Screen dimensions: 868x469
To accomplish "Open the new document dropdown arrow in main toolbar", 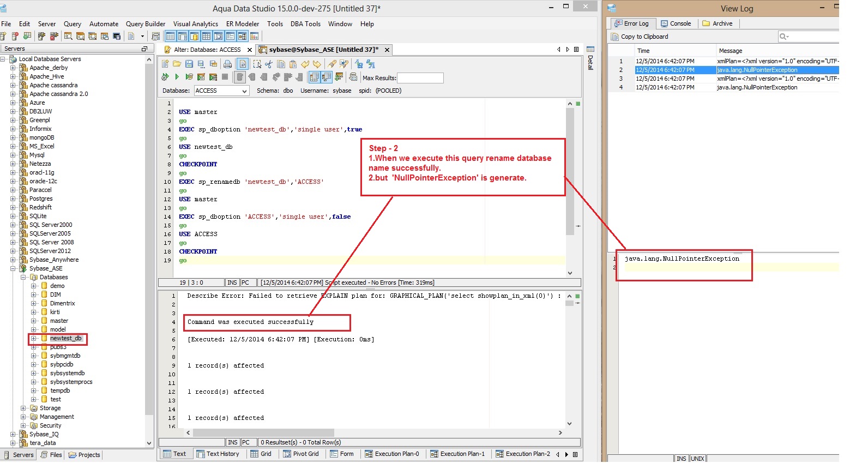I will click(142, 37).
